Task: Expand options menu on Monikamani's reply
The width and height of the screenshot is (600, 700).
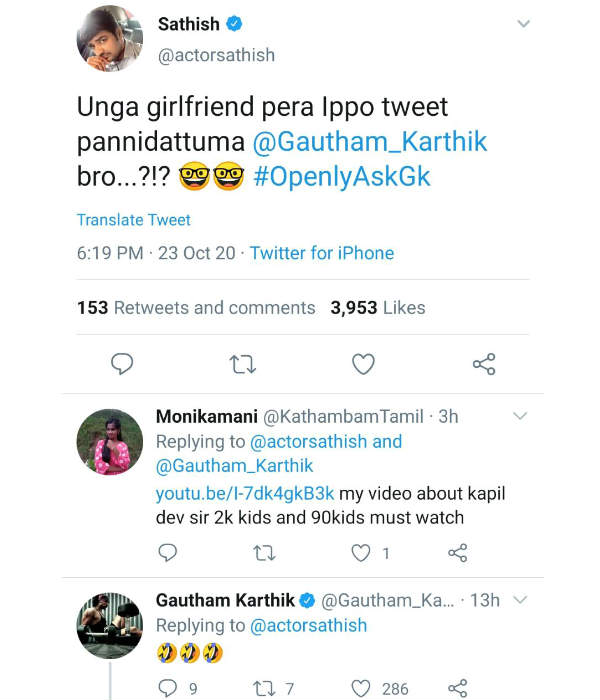Action: coord(519,416)
